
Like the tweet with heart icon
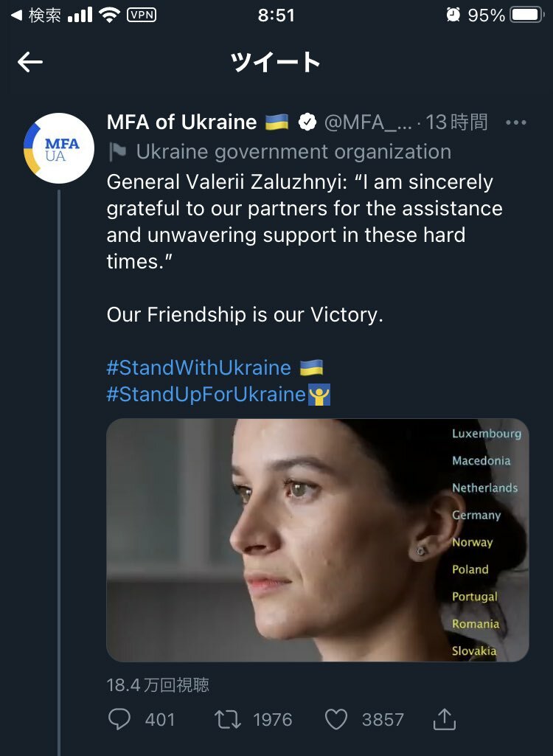[336, 719]
